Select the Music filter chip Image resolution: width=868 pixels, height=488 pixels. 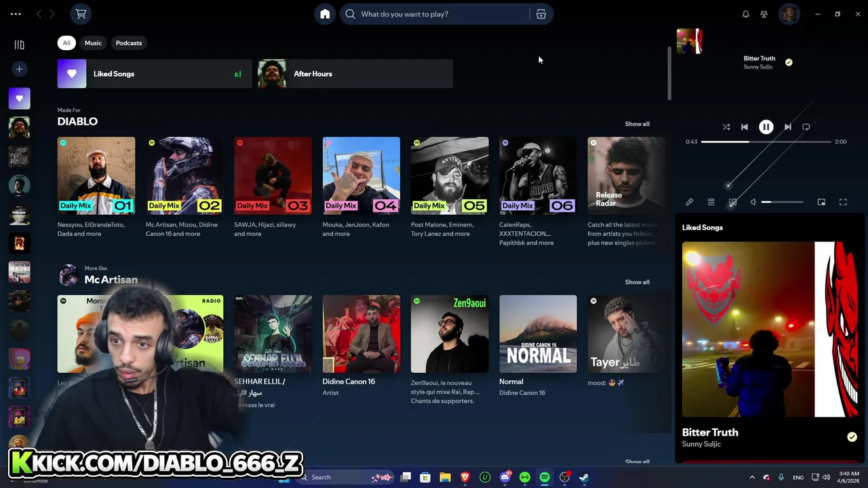pyautogui.click(x=93, y=43)
